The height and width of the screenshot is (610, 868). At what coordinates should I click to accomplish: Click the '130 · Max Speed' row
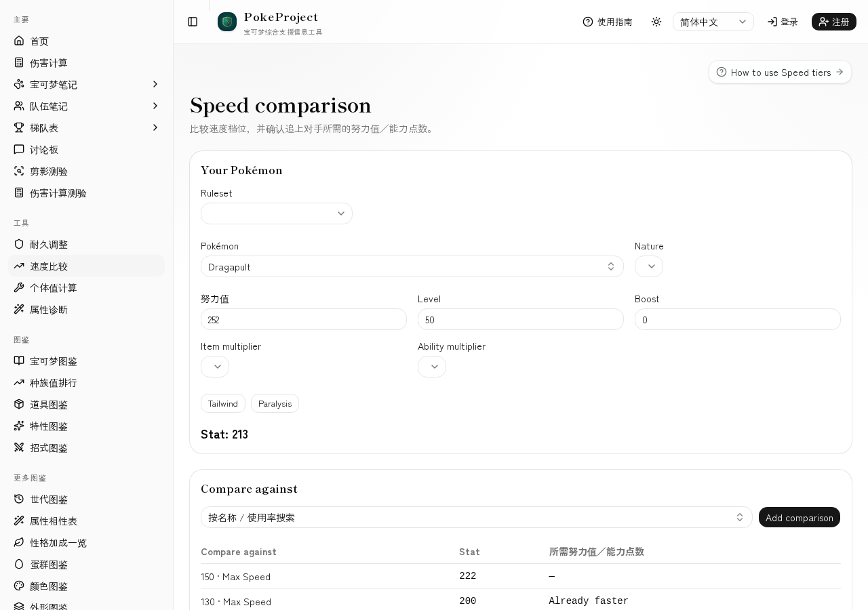(521, 601)
